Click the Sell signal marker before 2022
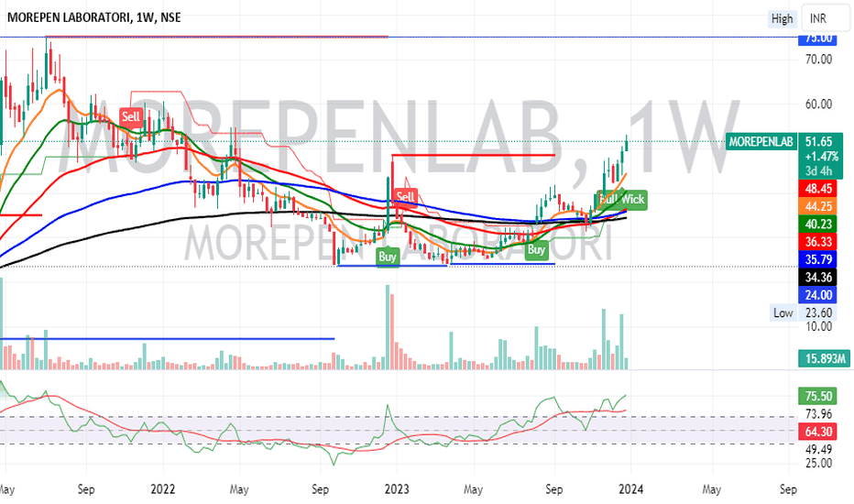The width and height of the screenshot is (854, 504). (x=131, y=116)
